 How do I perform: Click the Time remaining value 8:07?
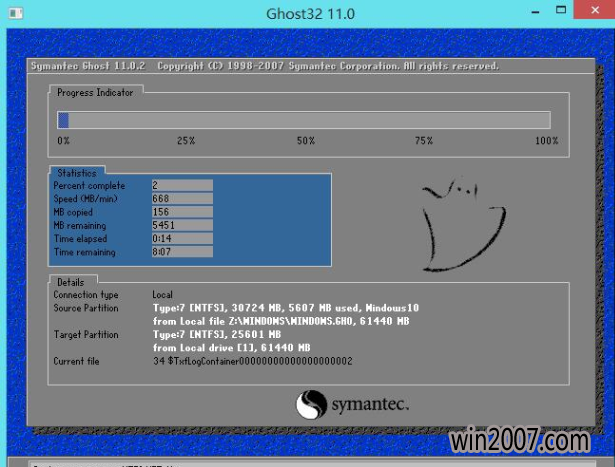tap(182, 252)
